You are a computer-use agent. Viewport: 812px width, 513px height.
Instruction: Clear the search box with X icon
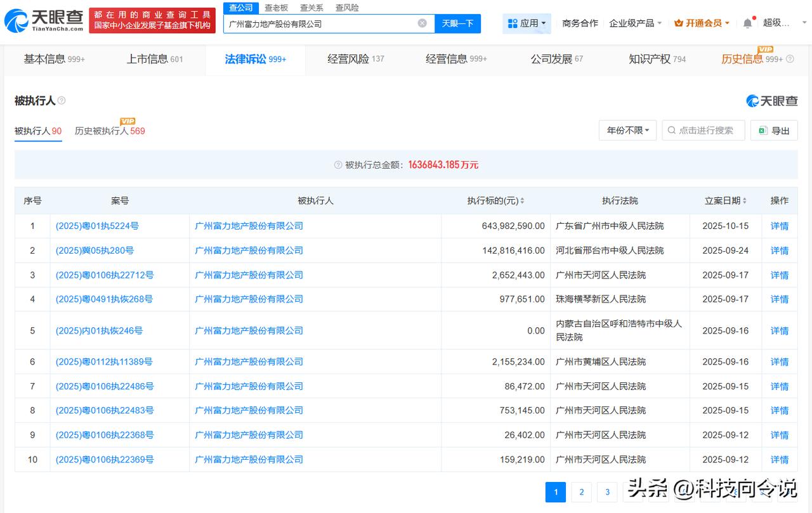click(422, 23)
